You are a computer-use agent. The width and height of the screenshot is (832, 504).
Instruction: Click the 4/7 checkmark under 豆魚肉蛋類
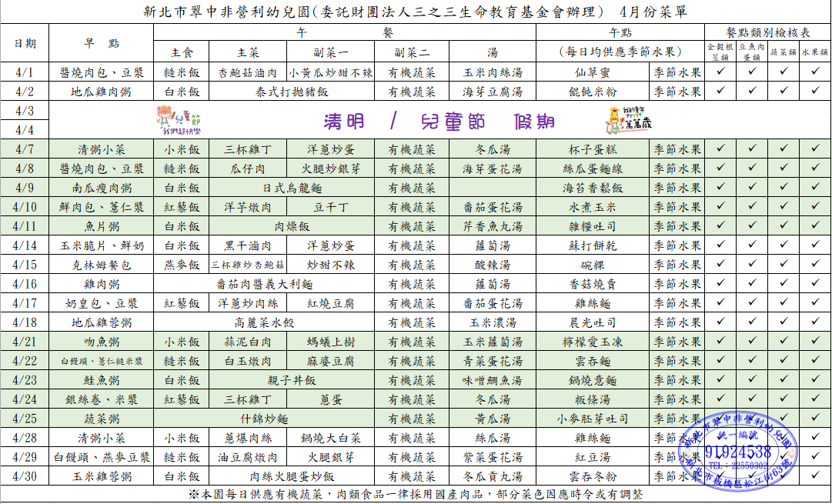752,149
